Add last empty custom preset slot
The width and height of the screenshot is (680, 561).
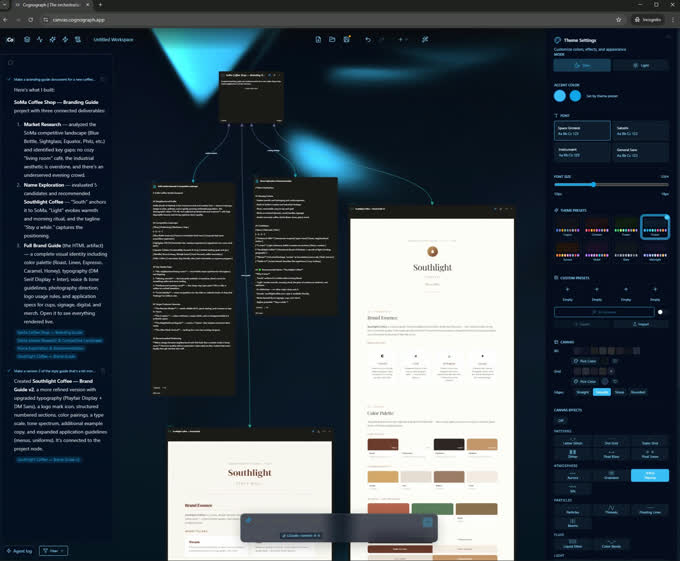[655, 294]
